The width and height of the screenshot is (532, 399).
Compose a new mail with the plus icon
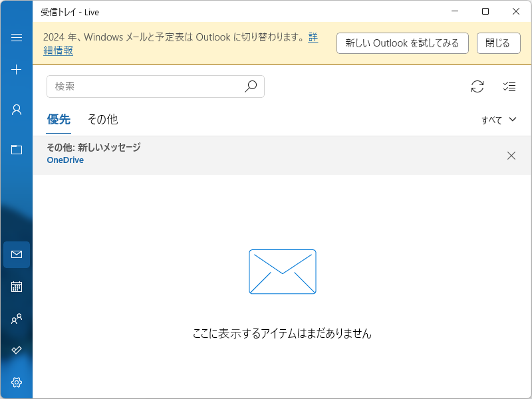[x=16, y=69]
